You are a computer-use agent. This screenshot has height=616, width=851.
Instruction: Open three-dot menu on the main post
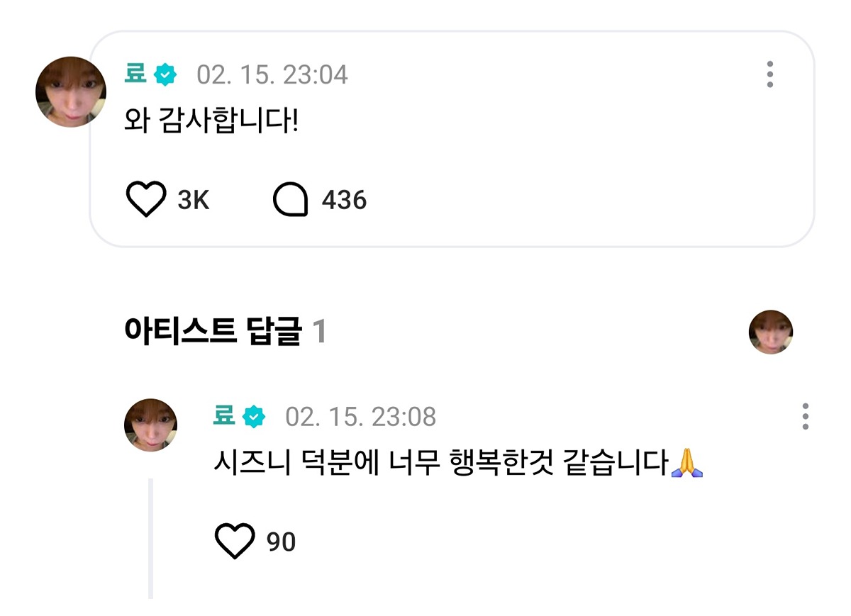click(770, 74)
